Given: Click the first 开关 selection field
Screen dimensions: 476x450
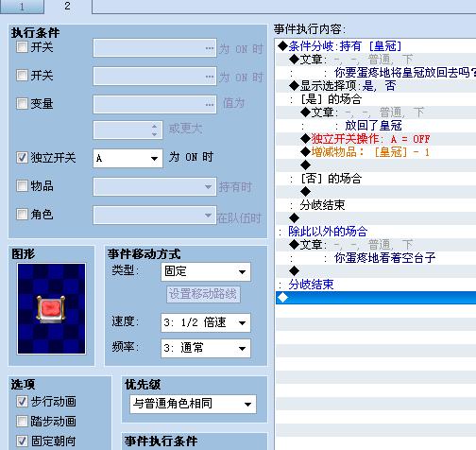Looking at the screenshot, I should [x=155, y=48].
